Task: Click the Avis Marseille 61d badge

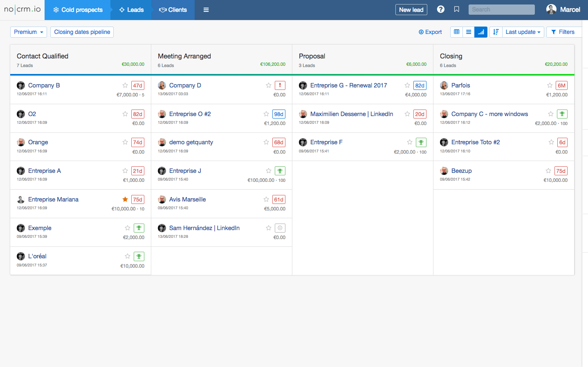Action: (279, 199)
